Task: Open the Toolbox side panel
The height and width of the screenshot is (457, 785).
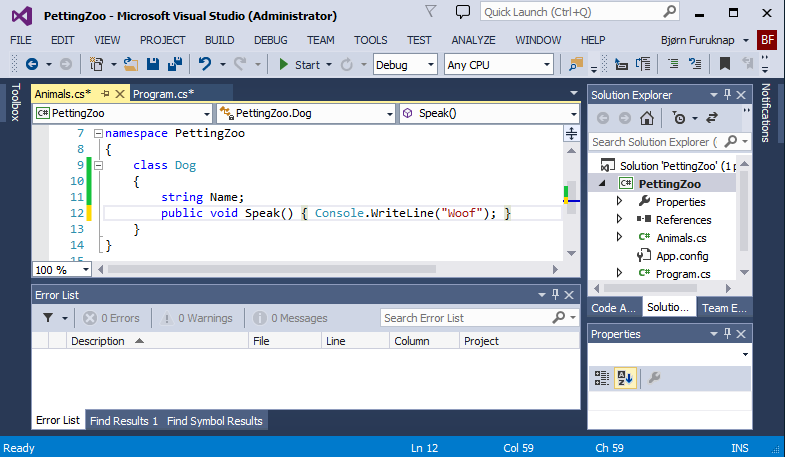Action: 15,102
